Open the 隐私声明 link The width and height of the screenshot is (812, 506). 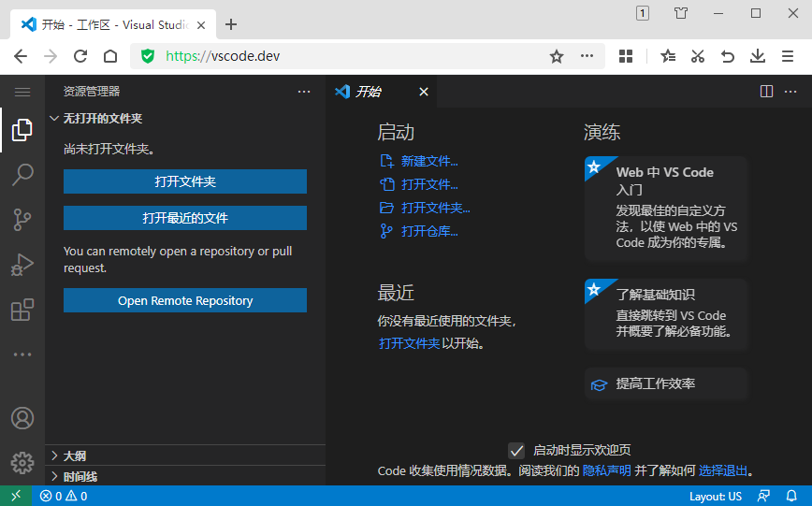coord(606,470)
